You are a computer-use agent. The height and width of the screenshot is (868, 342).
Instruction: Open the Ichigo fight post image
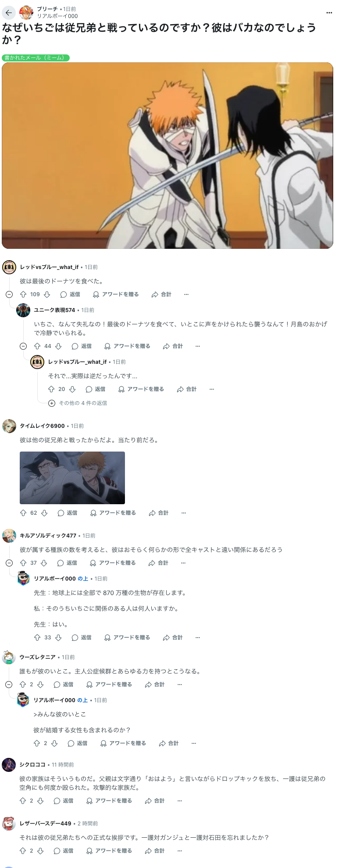tap(167, 156)
